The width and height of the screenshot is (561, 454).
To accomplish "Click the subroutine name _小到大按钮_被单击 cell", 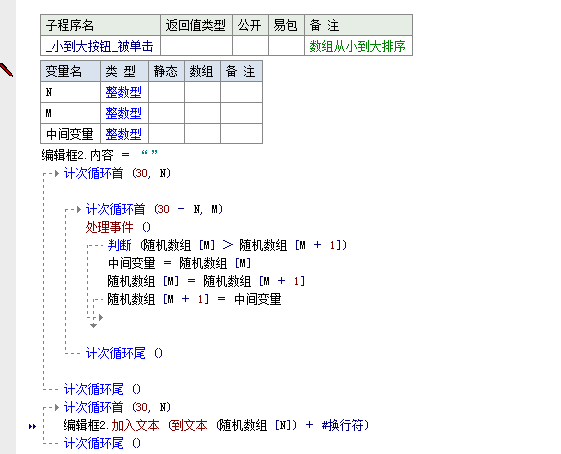I will (100, 46).
